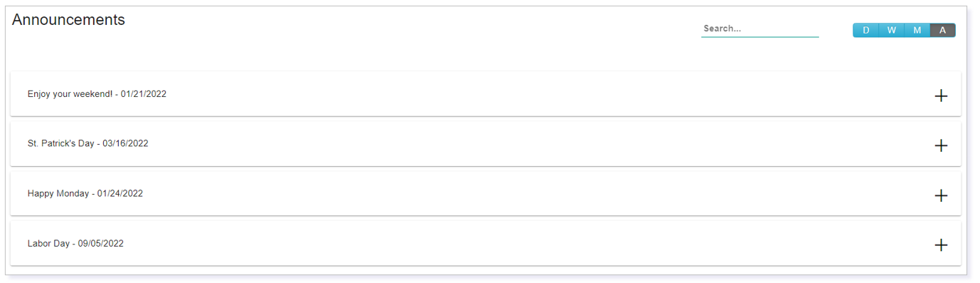Click the St. Patrick's Day title text
Image resolution: width=980 pixels, height=283 pixels.
60,143
